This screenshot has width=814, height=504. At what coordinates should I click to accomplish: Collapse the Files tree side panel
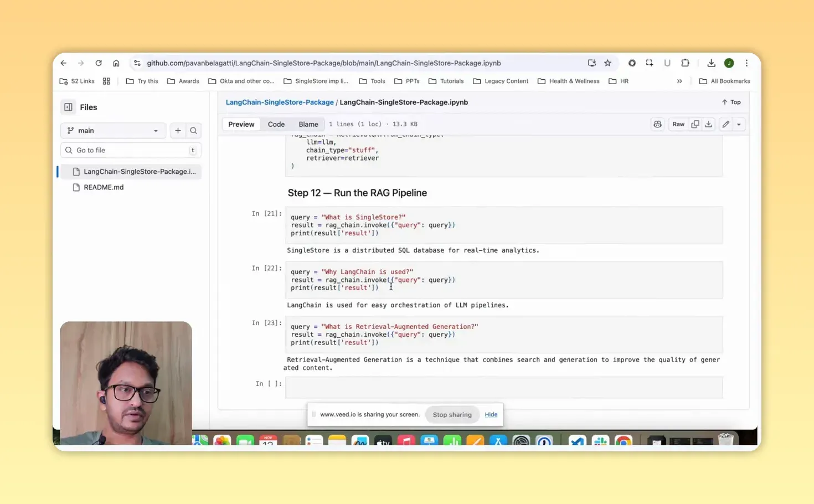click(x=68, y=107)
